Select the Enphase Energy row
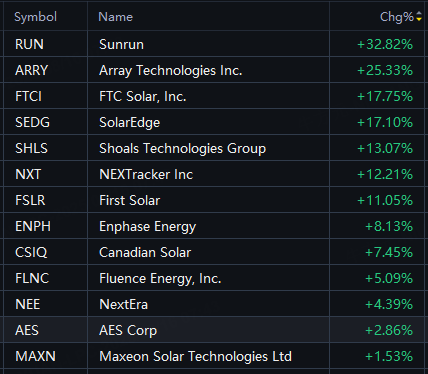The image size is (428, 374). [x=214, y=226]
